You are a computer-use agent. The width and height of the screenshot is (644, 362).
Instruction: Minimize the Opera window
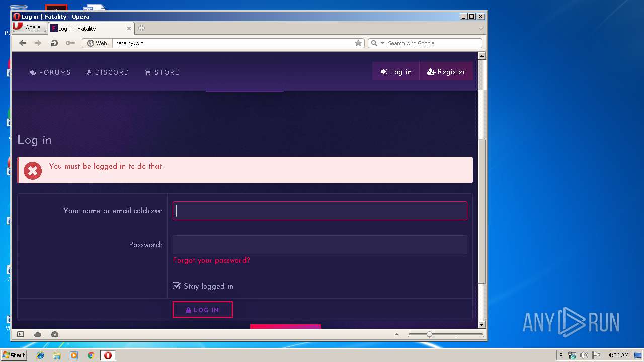pos(463,17)
